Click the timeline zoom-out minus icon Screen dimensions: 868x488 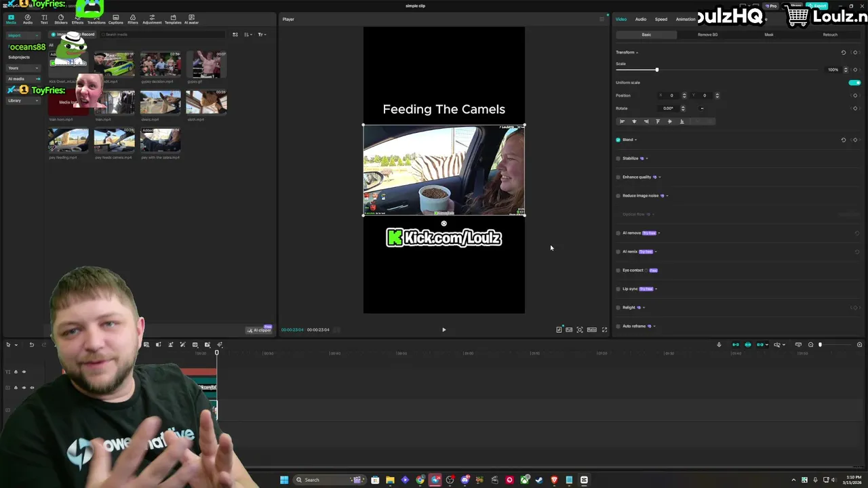point(810,345)
